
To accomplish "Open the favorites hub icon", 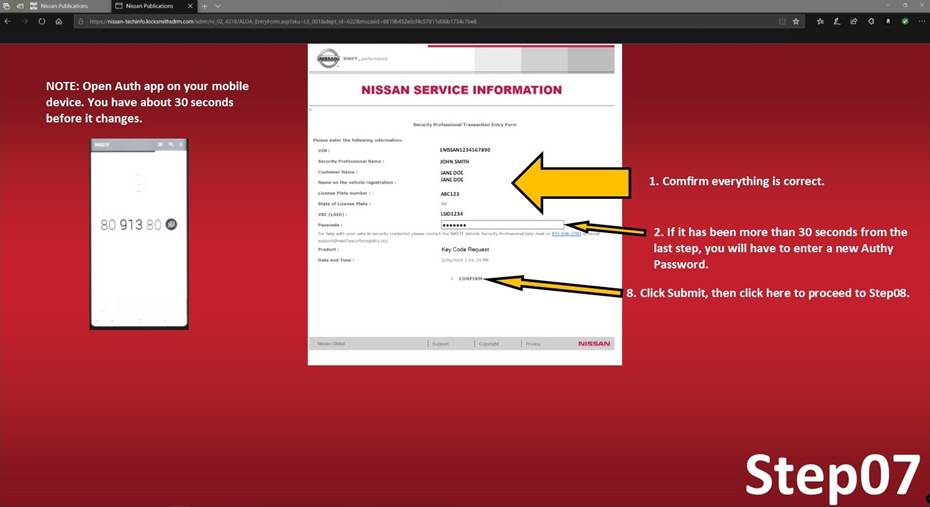I will 820,21.
